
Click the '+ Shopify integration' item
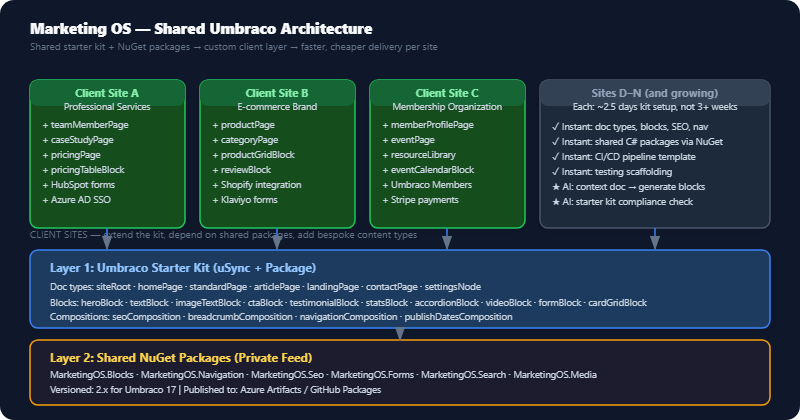point(257,185)
